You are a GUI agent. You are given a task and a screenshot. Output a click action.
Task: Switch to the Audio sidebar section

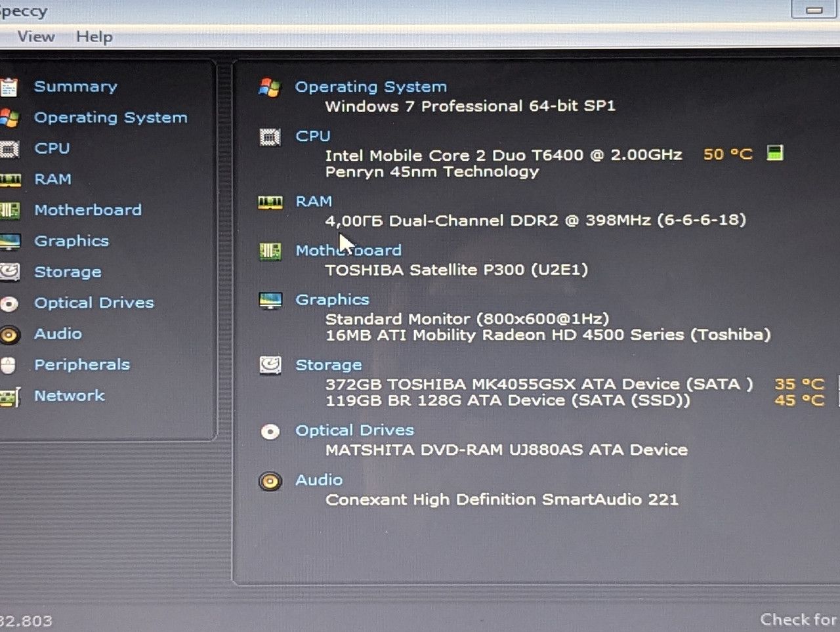(x=58, y=333)
